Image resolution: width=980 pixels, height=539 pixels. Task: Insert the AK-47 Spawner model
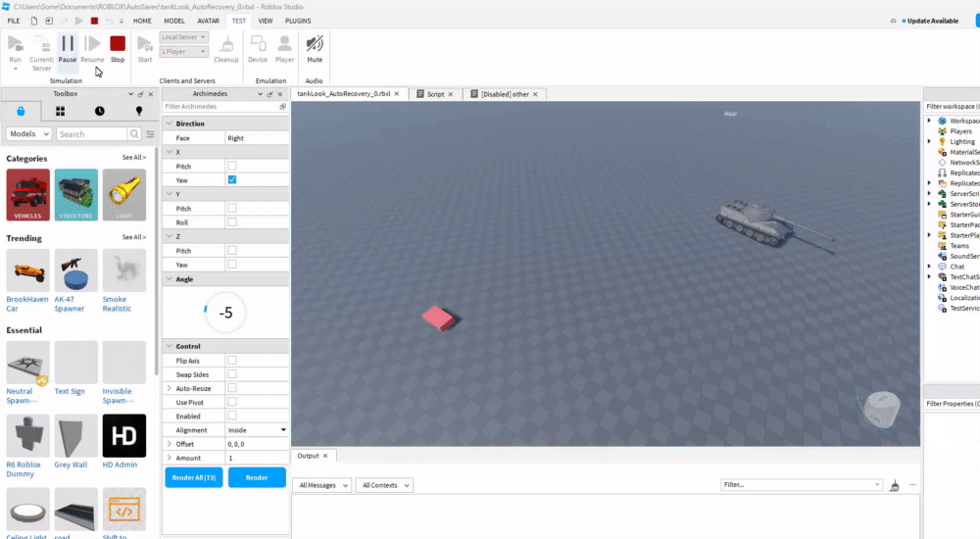pyautogui.click(x=76, y=270)
